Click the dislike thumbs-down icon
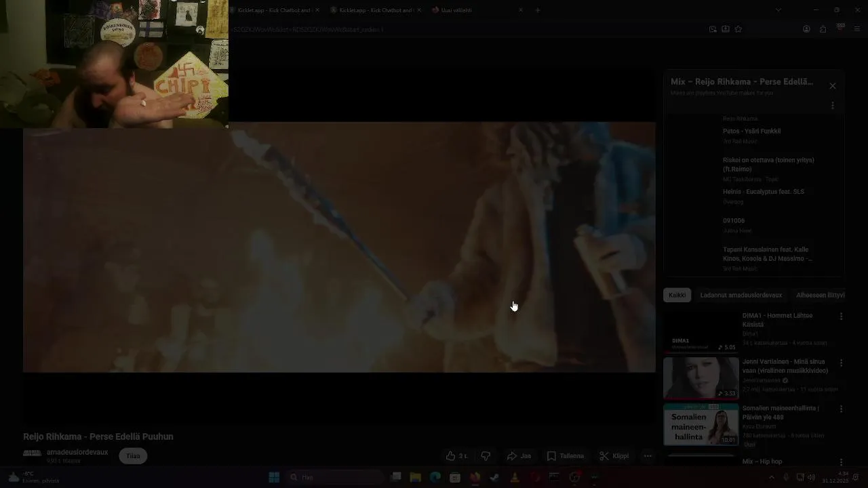The image size is (868, 488). tap(486, 456)
